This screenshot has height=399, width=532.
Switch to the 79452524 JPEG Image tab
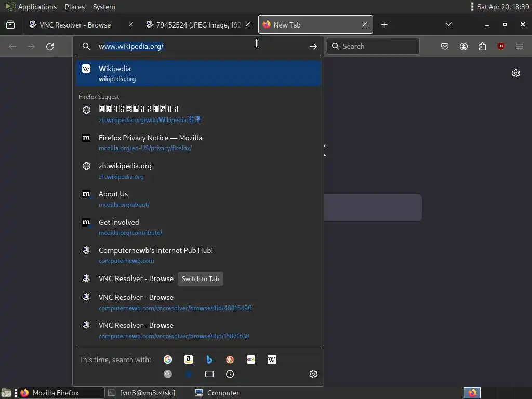[198, 25]
